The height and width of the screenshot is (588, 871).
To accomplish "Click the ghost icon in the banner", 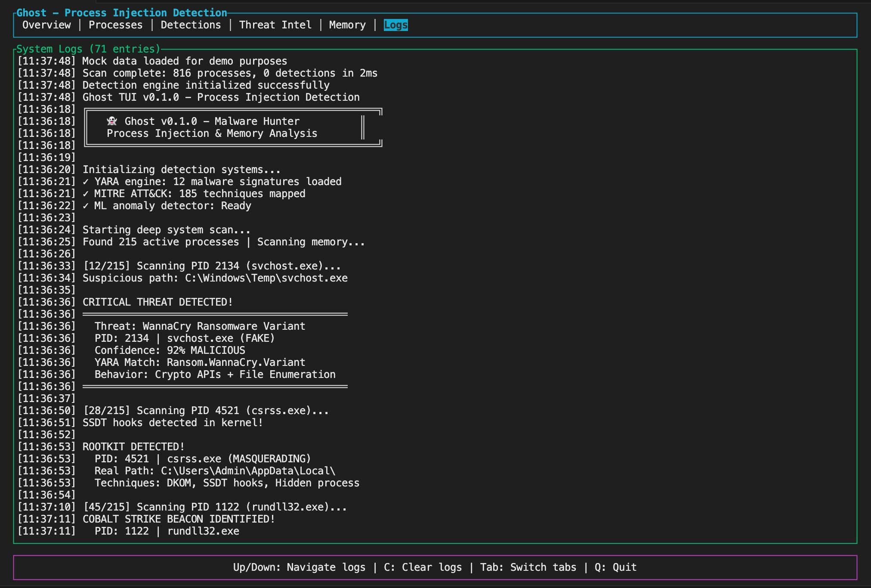I will 111,121.
